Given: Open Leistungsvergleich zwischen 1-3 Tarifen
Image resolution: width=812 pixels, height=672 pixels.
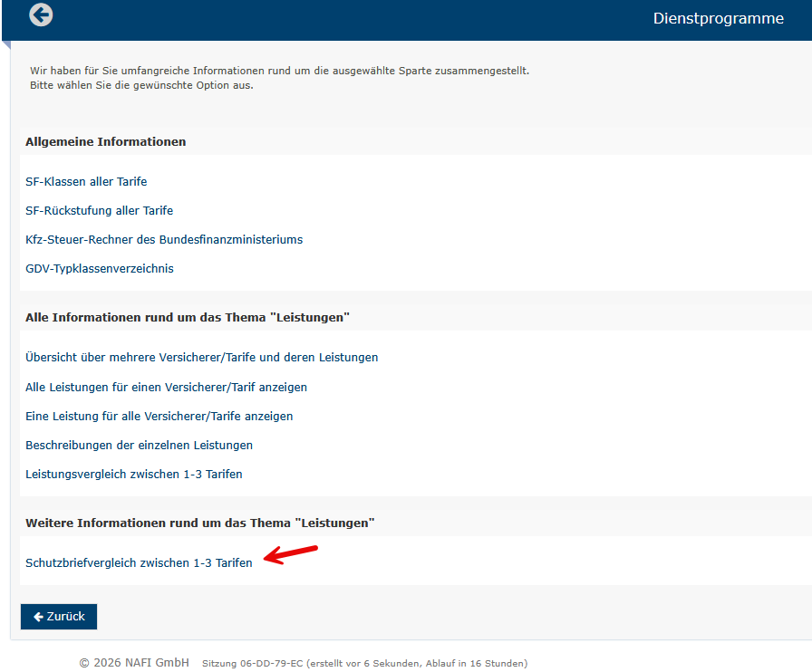Looking at the screenshot, I should (133, 475).
